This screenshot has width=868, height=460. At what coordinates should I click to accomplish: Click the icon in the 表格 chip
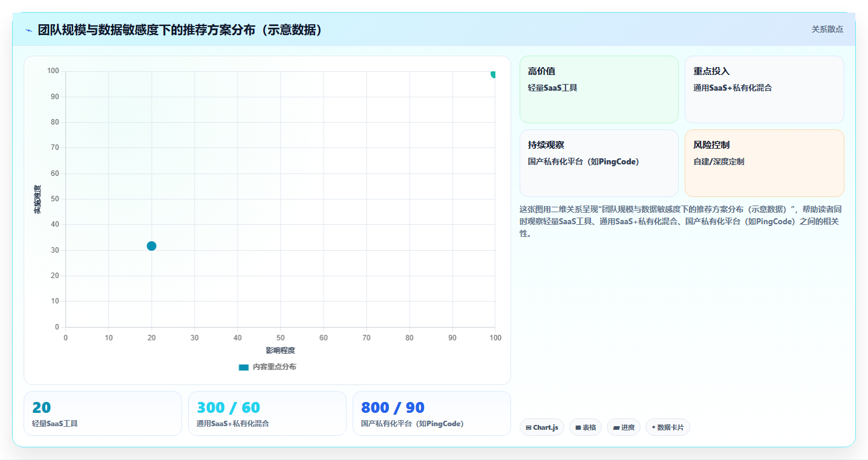[578, 427]
